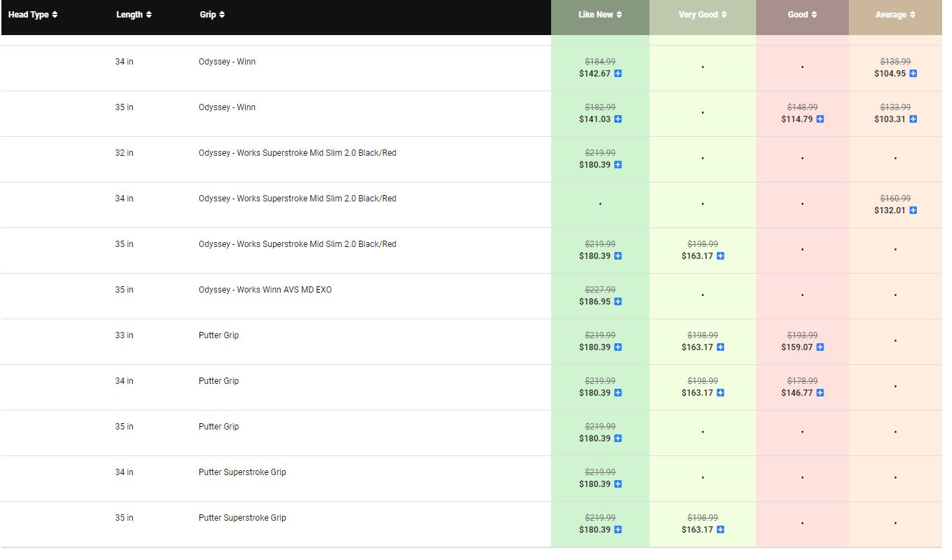Sort by the Very Good column header
Viewport: 952px width, 560px height.
(x=702, y=15)
